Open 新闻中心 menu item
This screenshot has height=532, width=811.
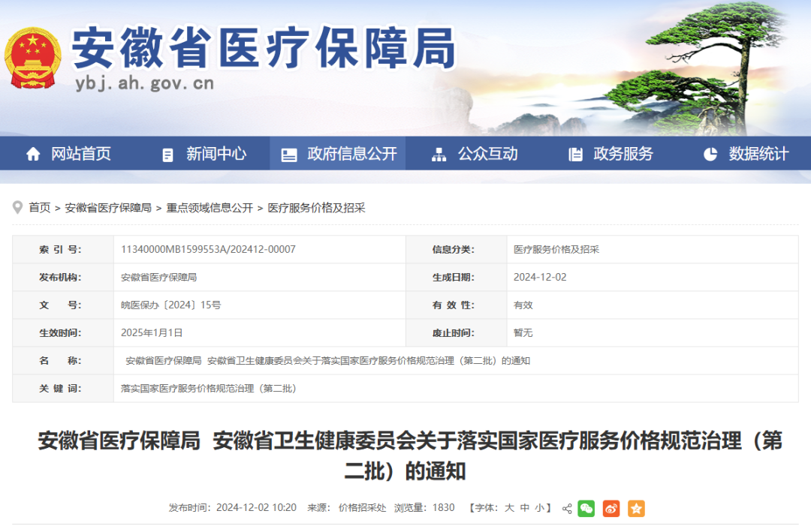coord(216,154)
